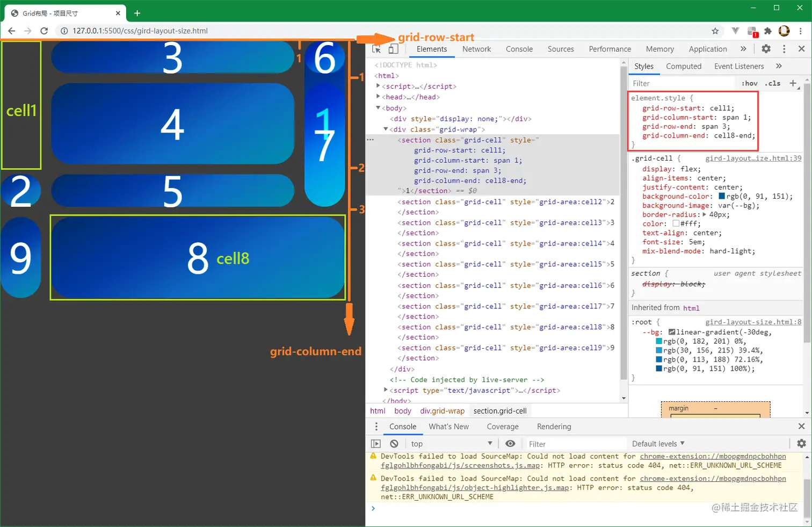The image size is (812, 527).
Task: Open the Performance panel
Action: 610,49
